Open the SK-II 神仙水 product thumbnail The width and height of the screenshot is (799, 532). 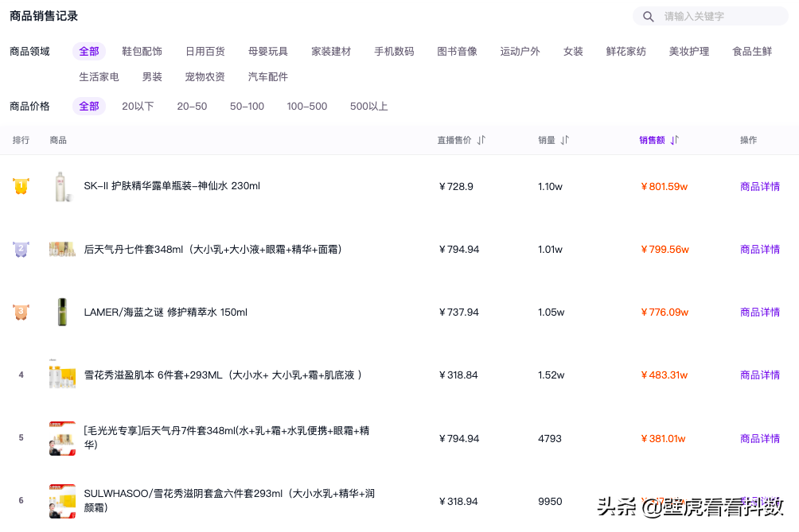(62, 186)
